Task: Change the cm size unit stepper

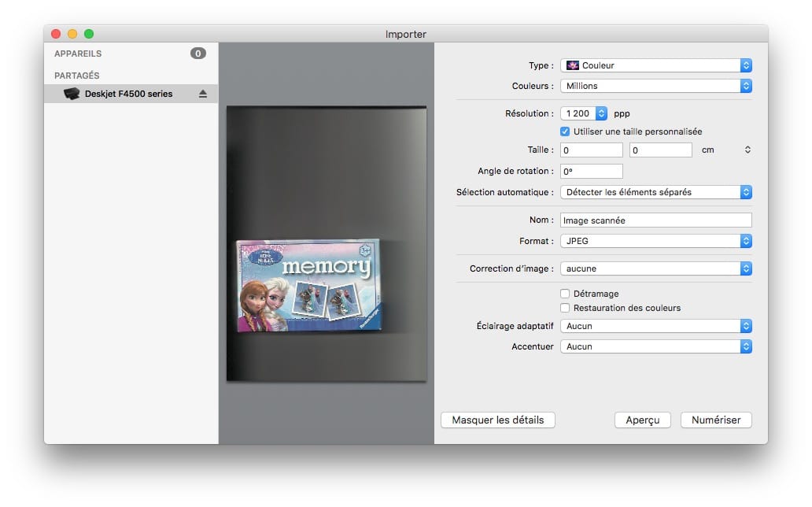Action: [747, 150]
